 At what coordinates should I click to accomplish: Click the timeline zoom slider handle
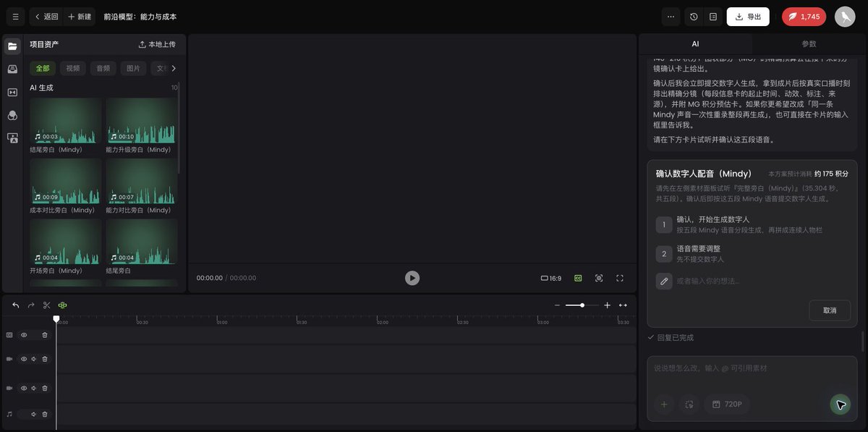[582, 305]
